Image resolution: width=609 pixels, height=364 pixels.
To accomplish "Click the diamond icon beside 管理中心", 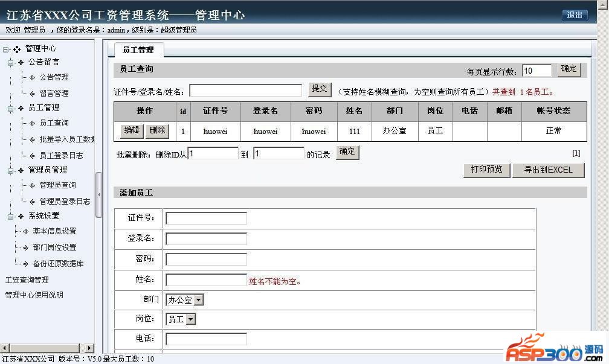I will point(17,49).
